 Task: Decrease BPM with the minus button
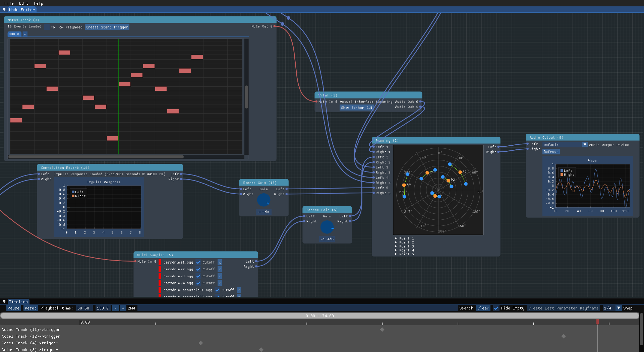115,308
